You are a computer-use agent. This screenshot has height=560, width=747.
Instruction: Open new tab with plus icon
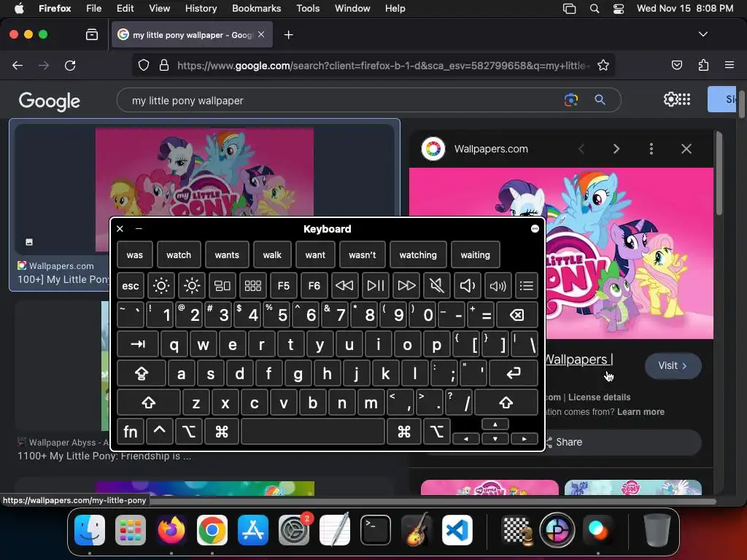click(288, 35)
